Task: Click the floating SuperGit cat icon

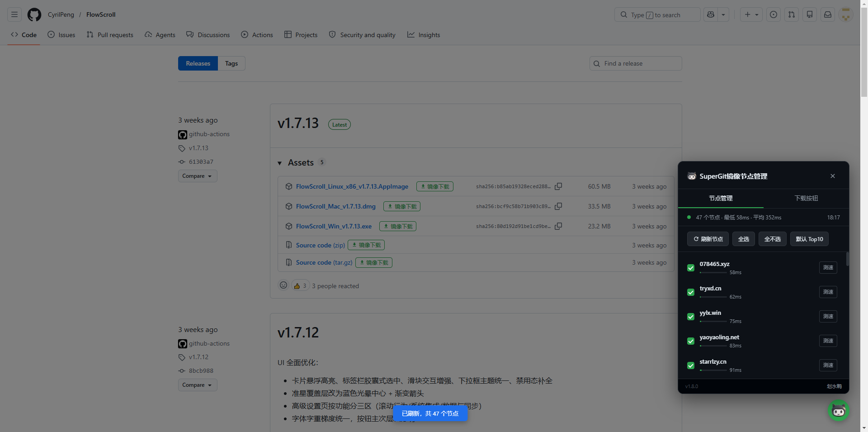Action: click(839, 411)
